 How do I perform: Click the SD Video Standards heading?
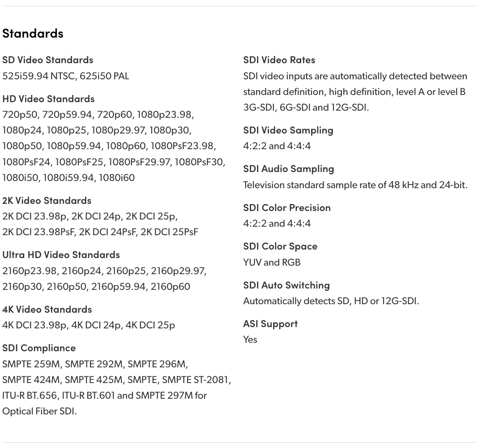(x=47, y=60)
